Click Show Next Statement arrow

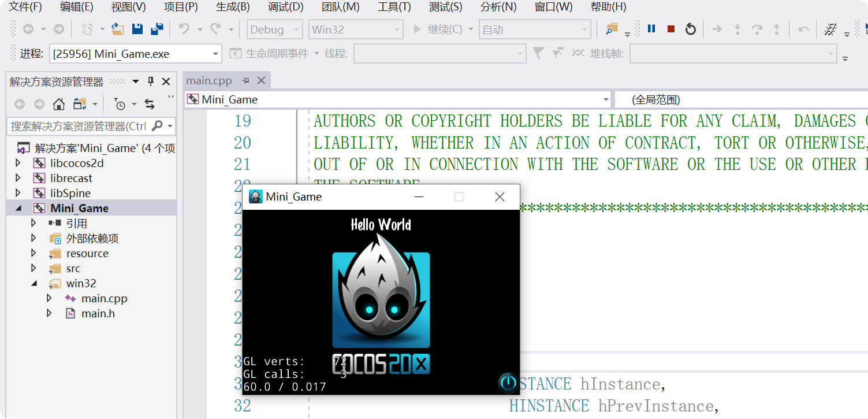point(717,29)
